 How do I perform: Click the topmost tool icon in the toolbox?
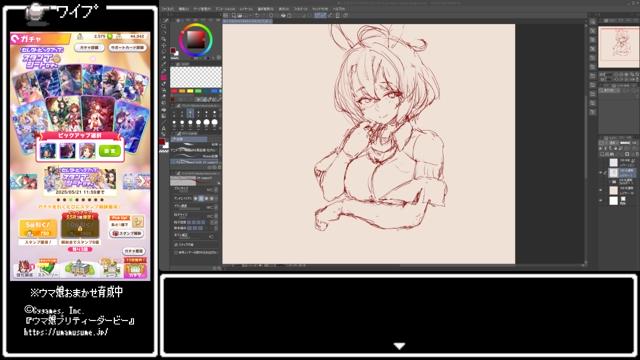(165, 20)
